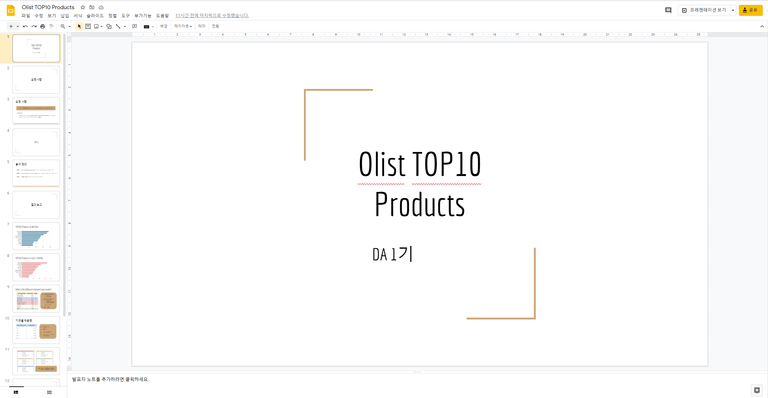Add a comment from the toolbar
Image resolution: width=768 pixels, height=398 pixels.
(134, 26)
